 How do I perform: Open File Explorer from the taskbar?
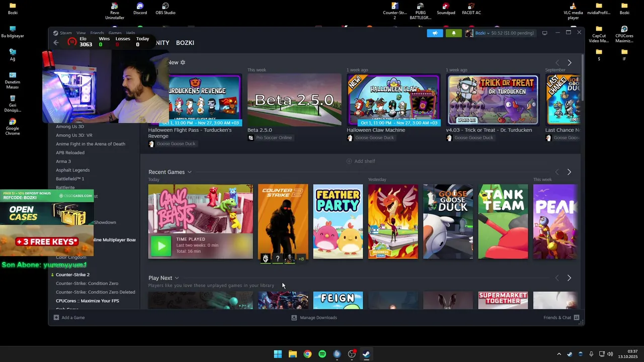[292, 354]
